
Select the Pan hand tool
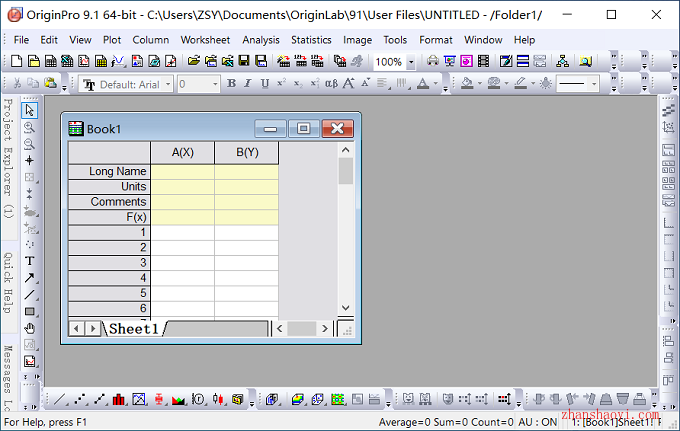click(x=29, y=328)
